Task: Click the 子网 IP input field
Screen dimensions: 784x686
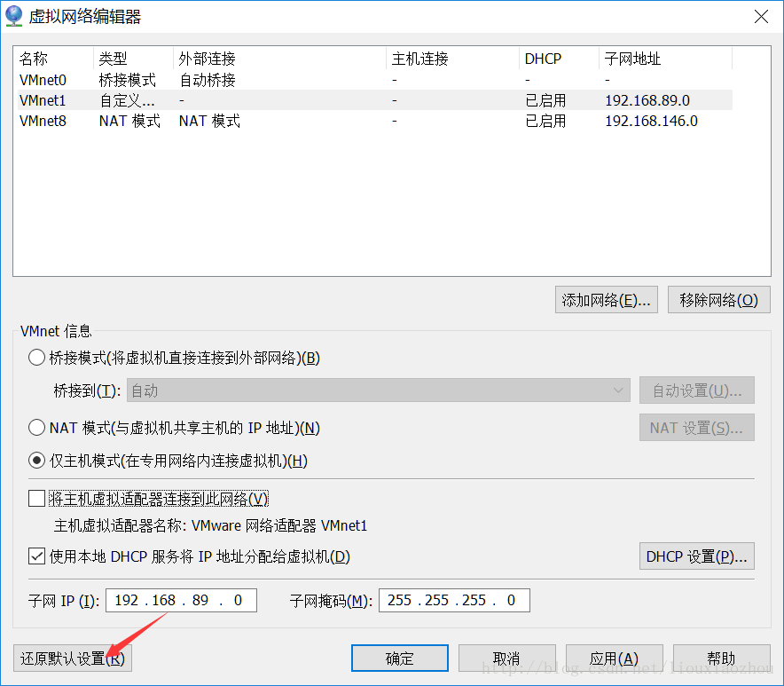Action: tap(181, 600)
